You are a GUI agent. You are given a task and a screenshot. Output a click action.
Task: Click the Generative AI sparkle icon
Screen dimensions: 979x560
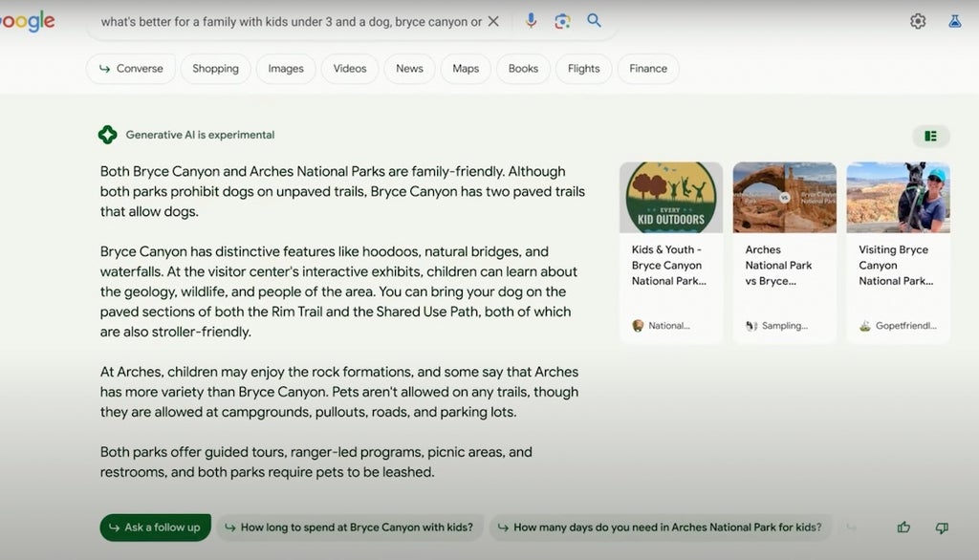(x=107, y=135)
